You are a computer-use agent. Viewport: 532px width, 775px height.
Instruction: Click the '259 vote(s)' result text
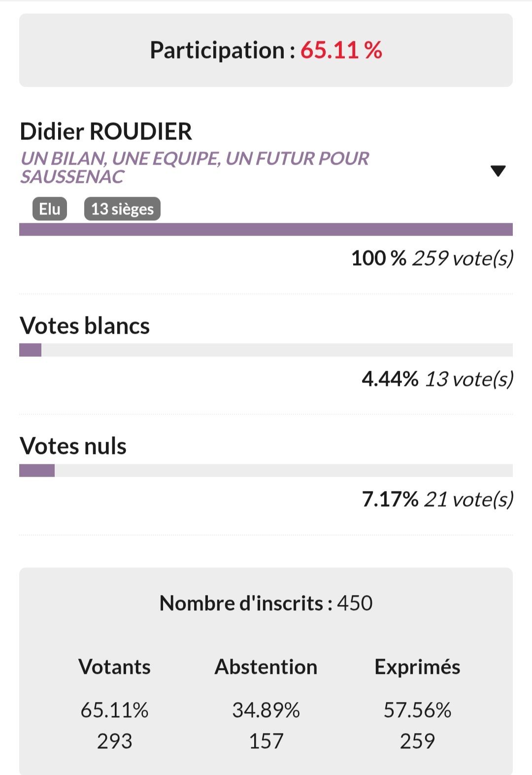coord(463,258)
